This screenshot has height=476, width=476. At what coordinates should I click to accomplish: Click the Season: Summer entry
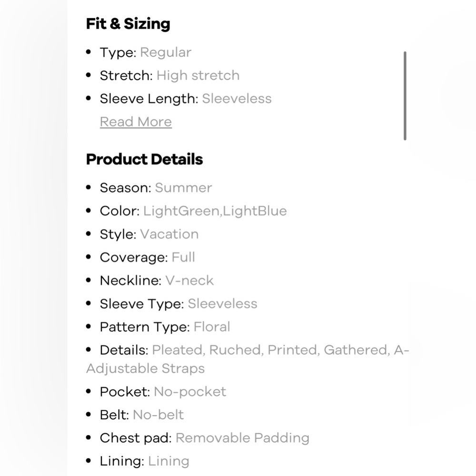[156, 188]
